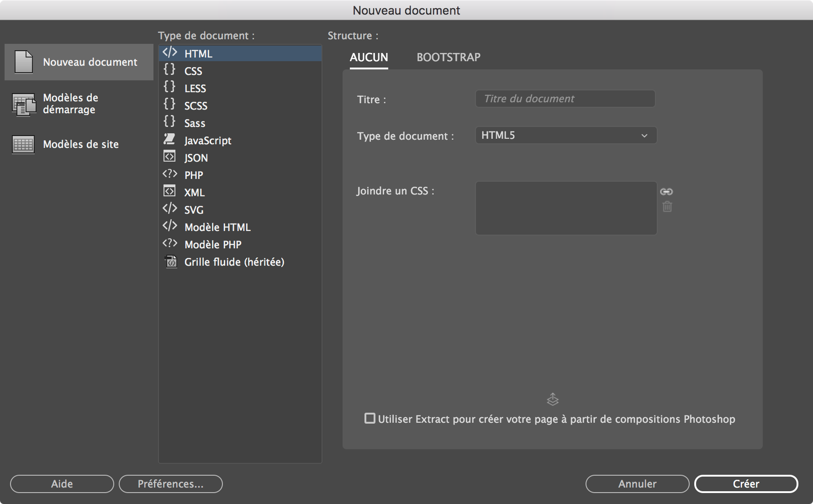Open the HTML5 document type dropdown
Image resolution: width=813 pixels, height=504 pixels.
(566, 135)
